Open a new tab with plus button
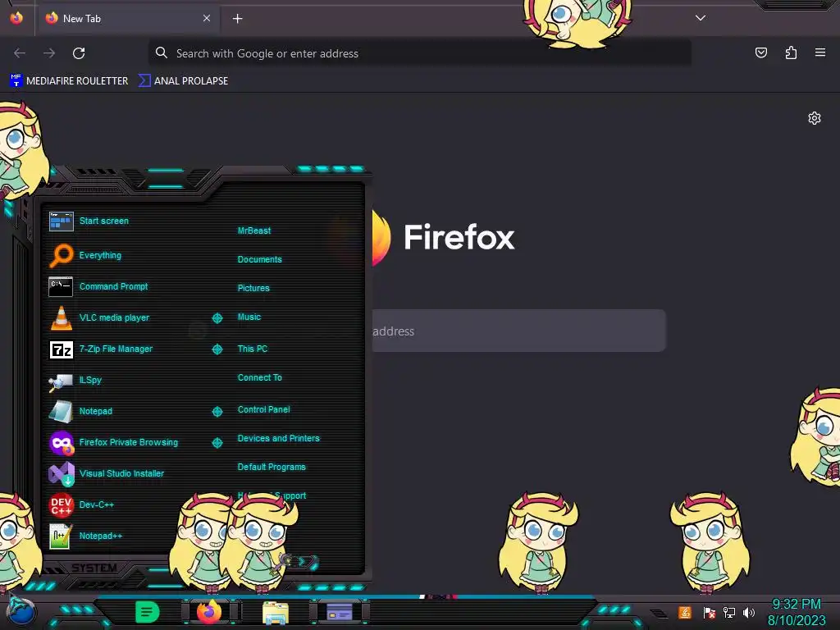The height and width of the screenshot is (630, 840). pyautogui.click(x=237, y=19)
